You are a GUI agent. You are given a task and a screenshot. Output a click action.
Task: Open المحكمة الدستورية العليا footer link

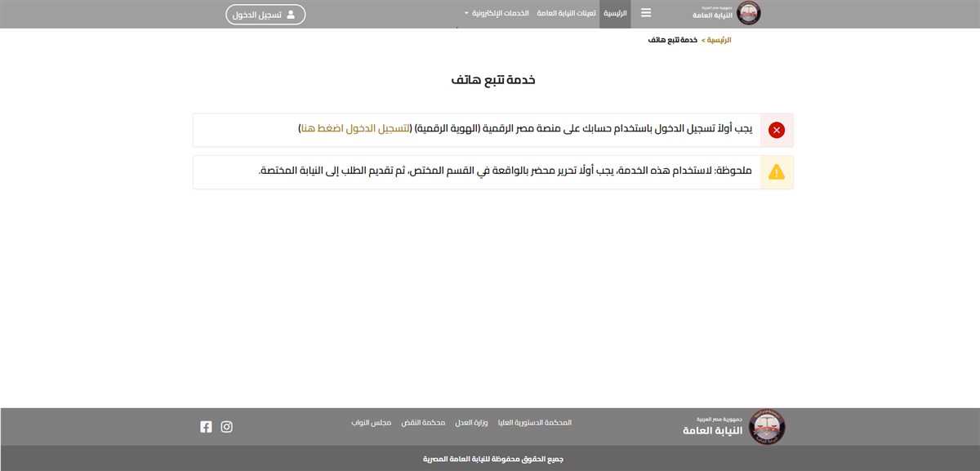[x=535, y=423]
